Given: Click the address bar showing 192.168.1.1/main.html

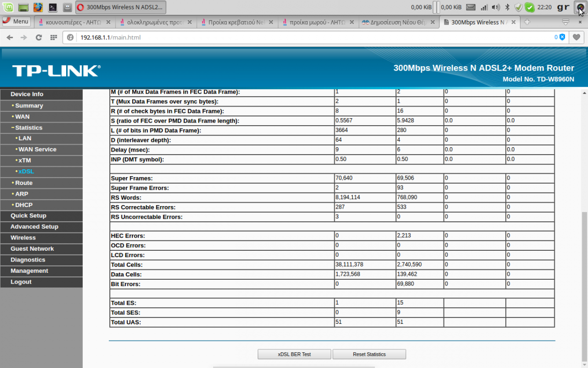Looking at the screenshot, I should tap(314, 37).
